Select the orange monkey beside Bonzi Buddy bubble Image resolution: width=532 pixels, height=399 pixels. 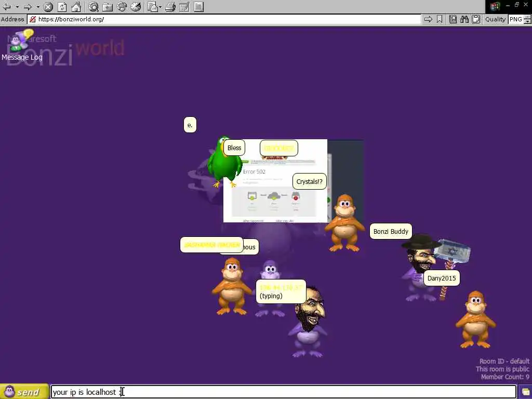(345, 223)
